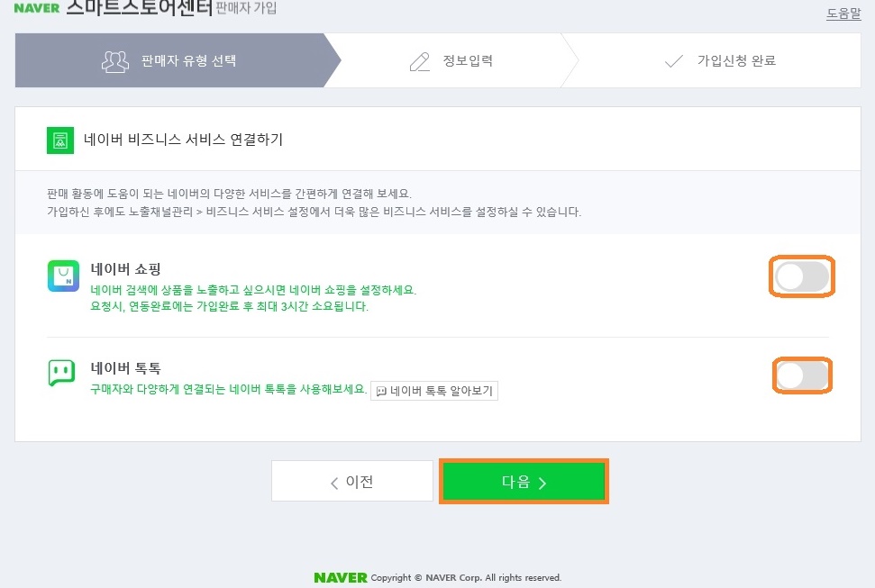Go back with the 이전 button
The width and height of the screenshot is (875, 588).
point(352,481)
